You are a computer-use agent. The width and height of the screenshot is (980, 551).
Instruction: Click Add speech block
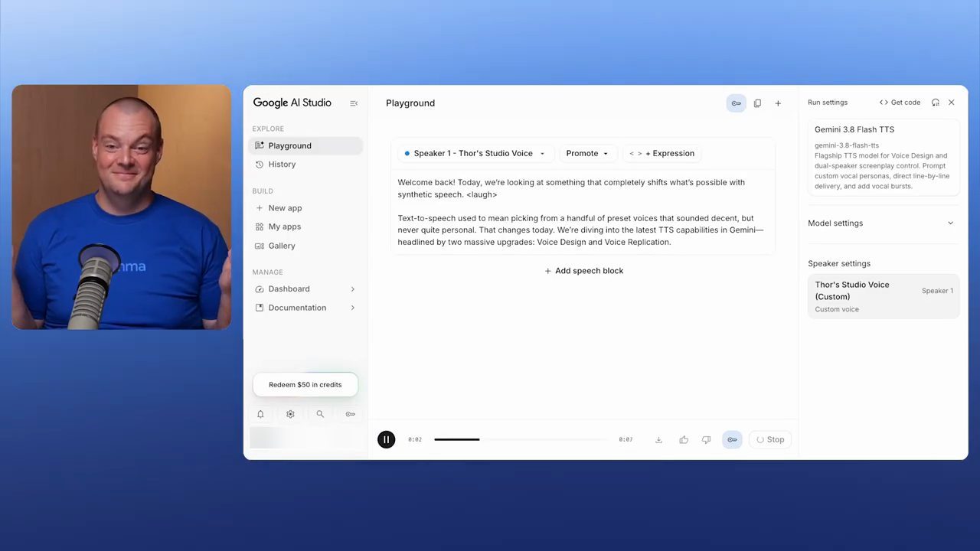tap(583, 271)
